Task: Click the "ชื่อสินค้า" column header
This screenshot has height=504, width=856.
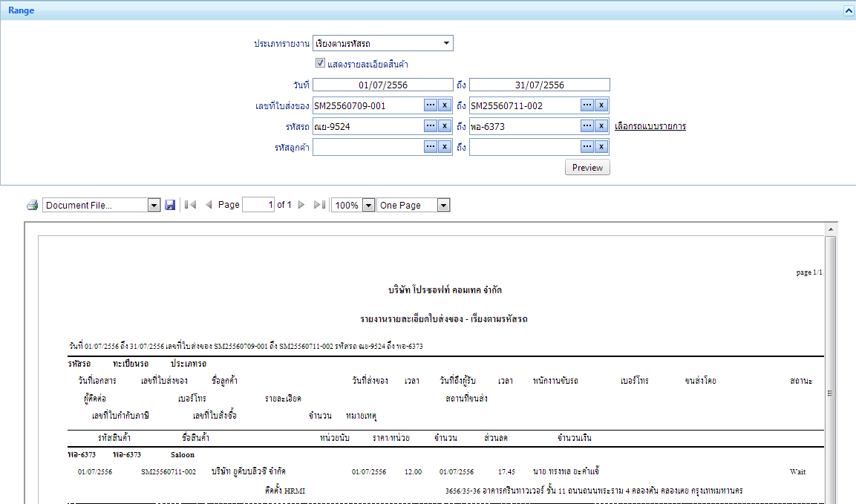Action: pyautogui.click(x=195, y=437)
